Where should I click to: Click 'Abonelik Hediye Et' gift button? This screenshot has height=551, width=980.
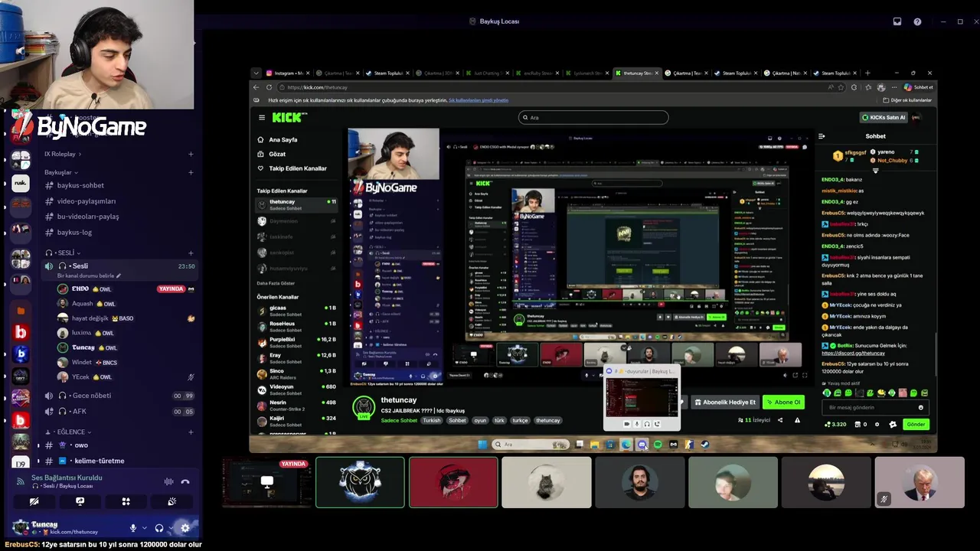coord(725,402)
